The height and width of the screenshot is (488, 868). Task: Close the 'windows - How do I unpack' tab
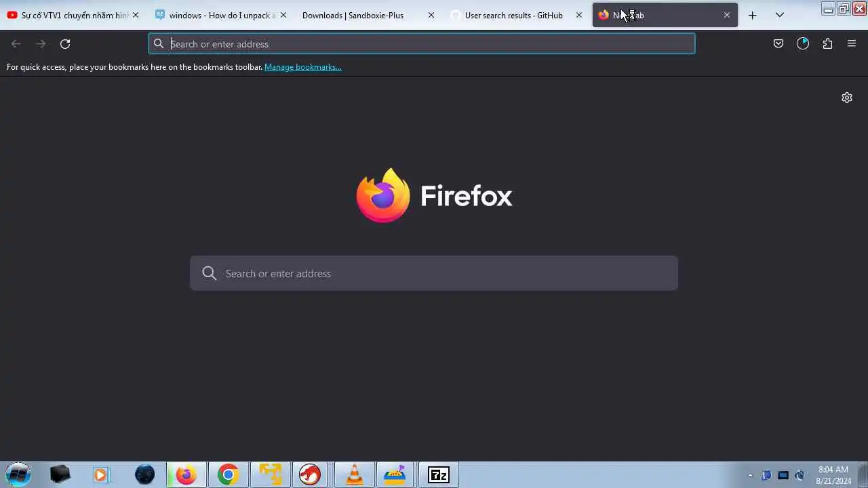(x=283, y=15)
